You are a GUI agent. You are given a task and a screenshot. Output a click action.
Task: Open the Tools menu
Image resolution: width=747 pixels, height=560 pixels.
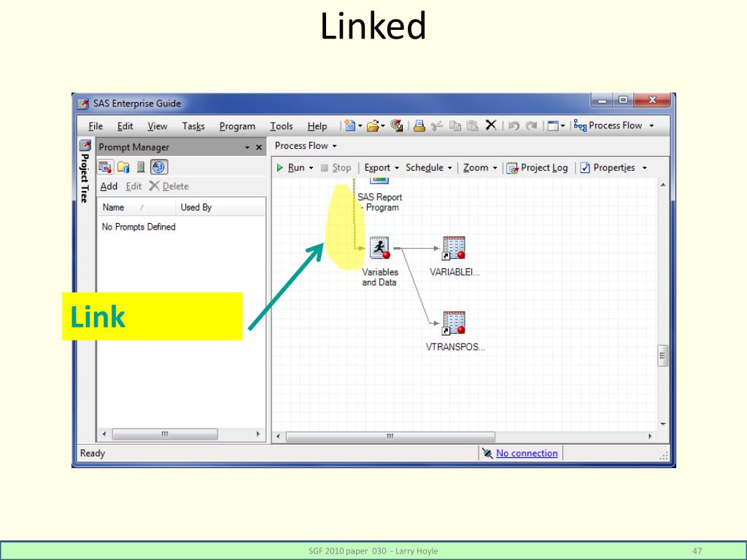coord(281,126)
